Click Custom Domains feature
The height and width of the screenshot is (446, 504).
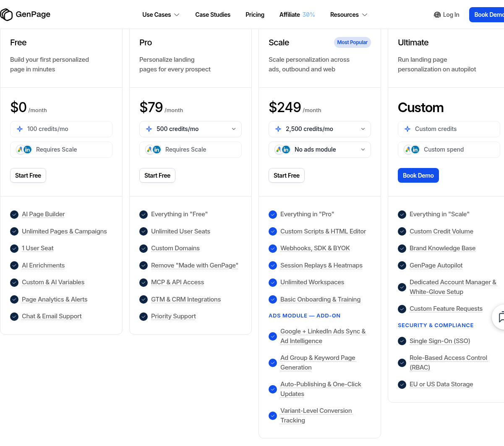(175, 249)
